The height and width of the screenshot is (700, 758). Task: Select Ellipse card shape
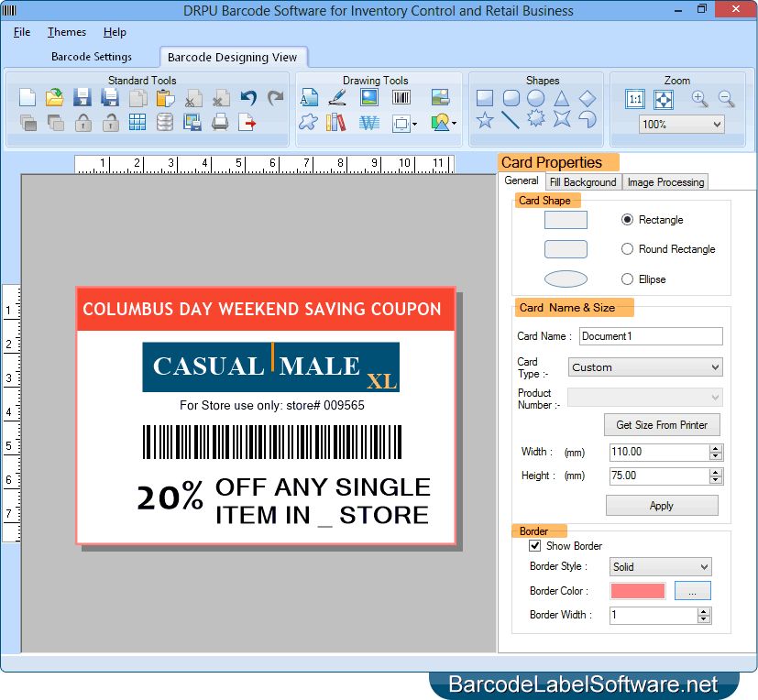point(628,279)
